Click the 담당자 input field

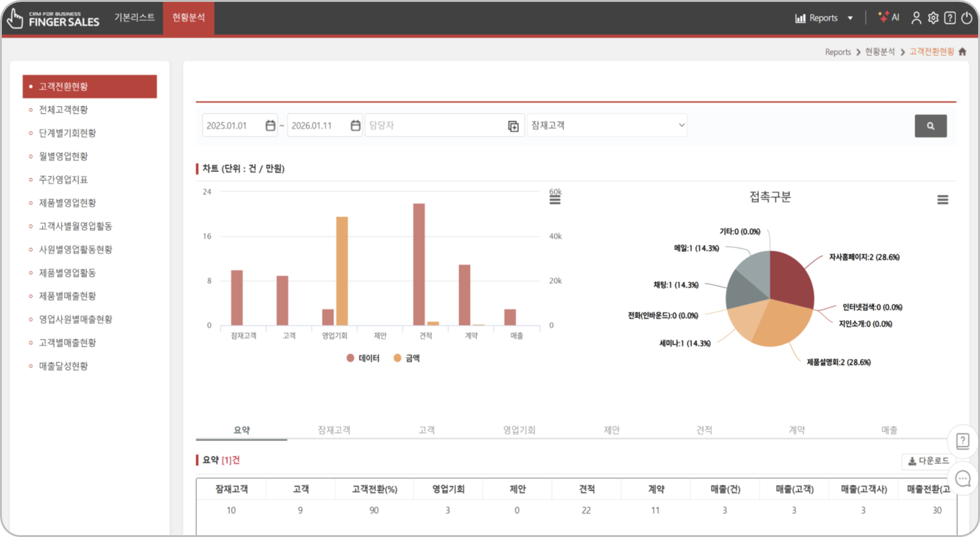point(435,126)
